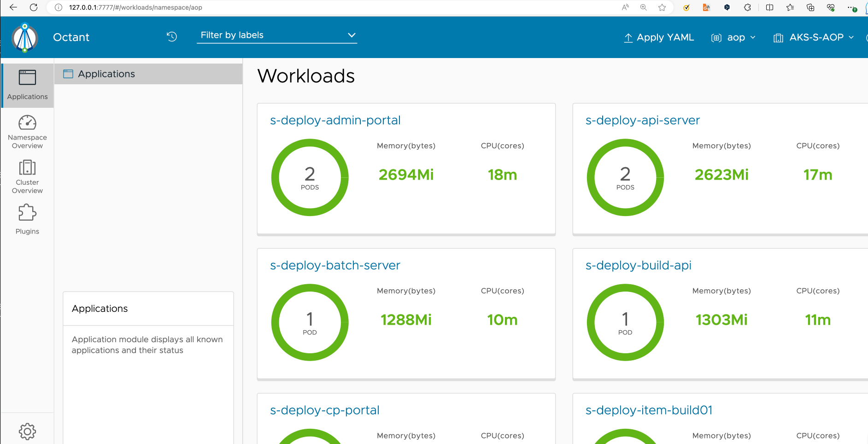Open the s-deploy-build-api workload
The image size is (868, 444).
point(638,265)
